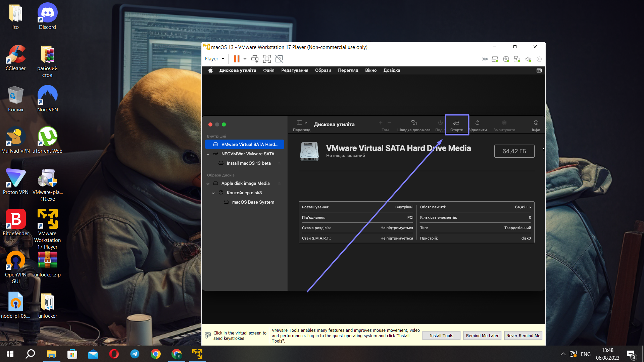Collapse the Контейнер disk3 tree
Image resolution: width=644 pixels, height=362 pixels.
(x=213, y=193)
